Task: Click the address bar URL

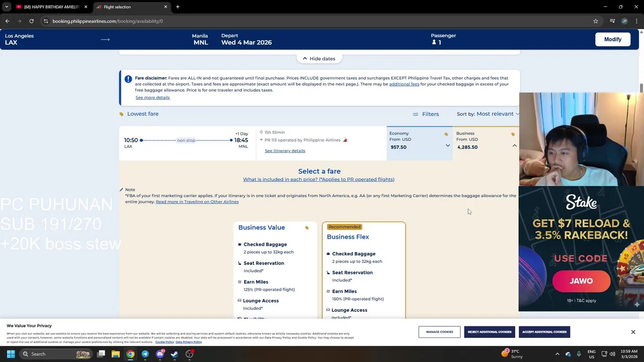Action: click(x=108, y=21)
